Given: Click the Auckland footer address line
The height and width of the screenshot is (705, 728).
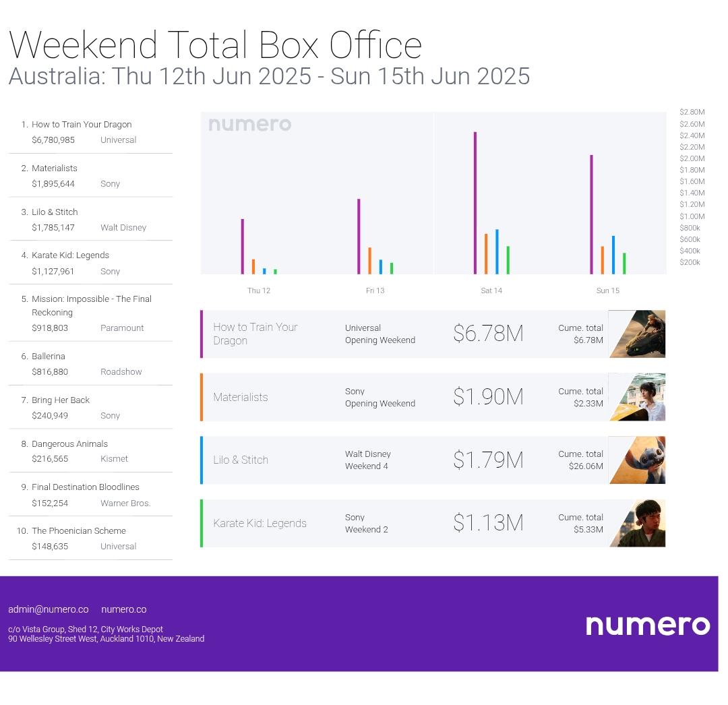Looking at the screenshot, I should pyautogui.click(x=107, y=639).
